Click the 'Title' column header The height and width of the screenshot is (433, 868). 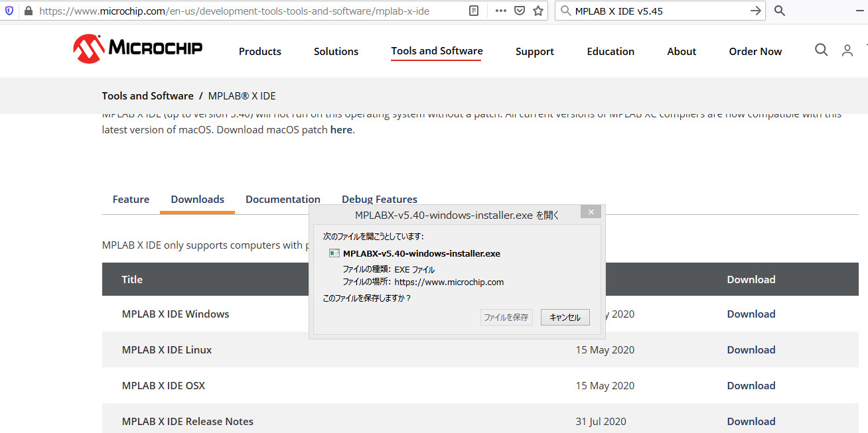point(132,279)
